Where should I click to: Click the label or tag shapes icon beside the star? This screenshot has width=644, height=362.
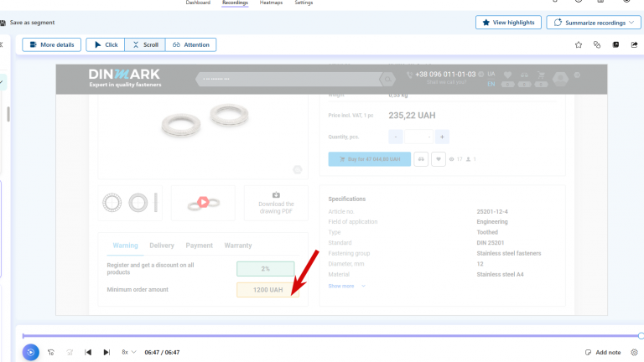pos(597,44)
